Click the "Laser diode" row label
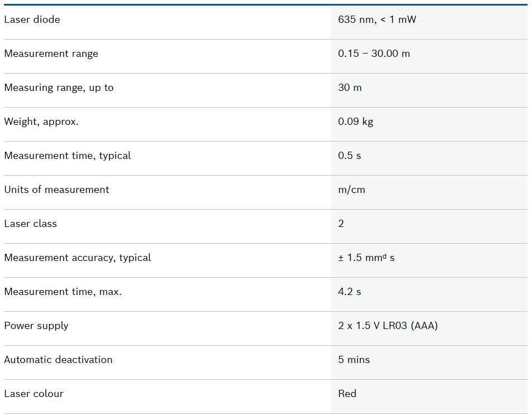The width and height of the screenshot is (532, 416). 32,20
